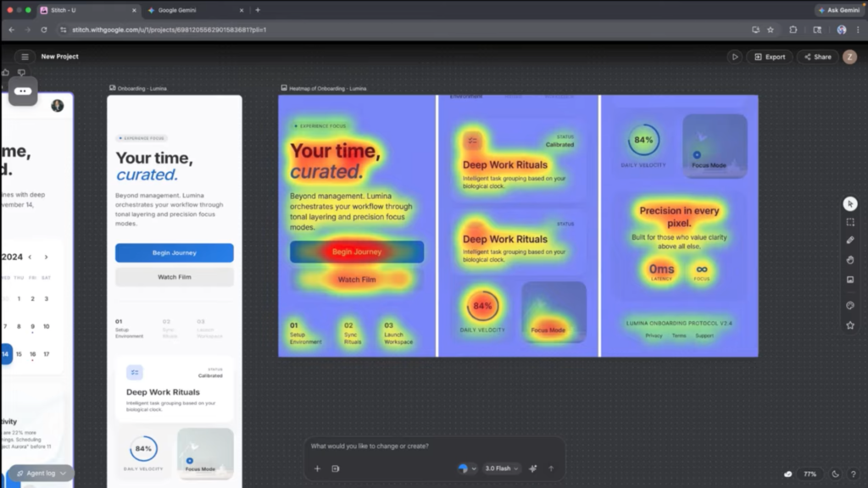Click the help question mark icon
This screenshot has width=868, height=488.
(x=853, y=474)
